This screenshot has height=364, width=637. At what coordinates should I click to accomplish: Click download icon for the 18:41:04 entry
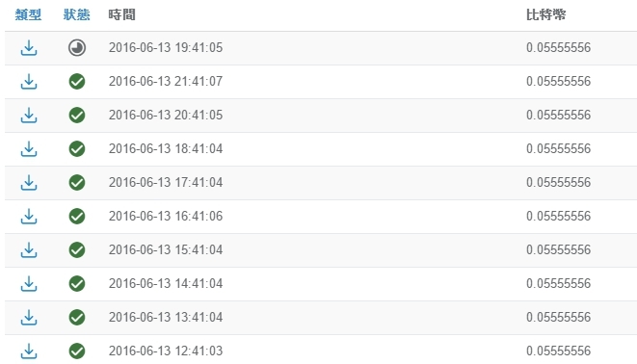click(x=29, y=149)
